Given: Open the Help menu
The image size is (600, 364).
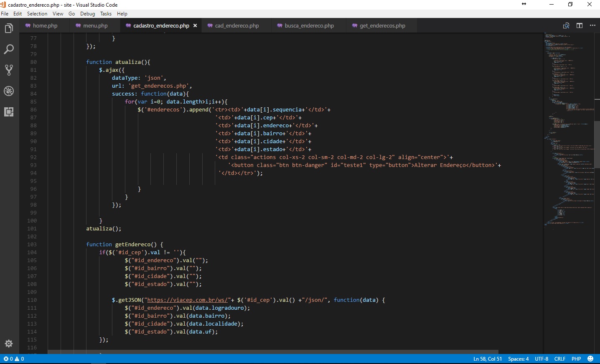Looking at the screenshot, I should click(122, 14).
